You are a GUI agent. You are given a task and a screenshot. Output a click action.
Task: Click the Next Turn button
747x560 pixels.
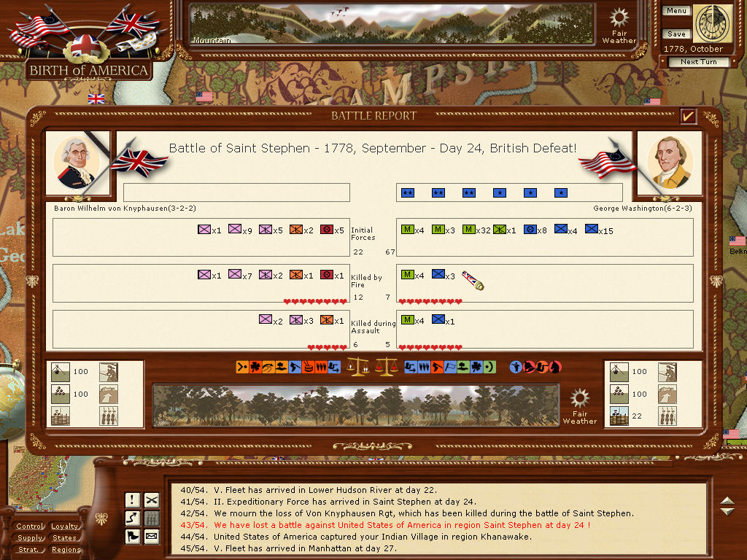tap(698, 62)
